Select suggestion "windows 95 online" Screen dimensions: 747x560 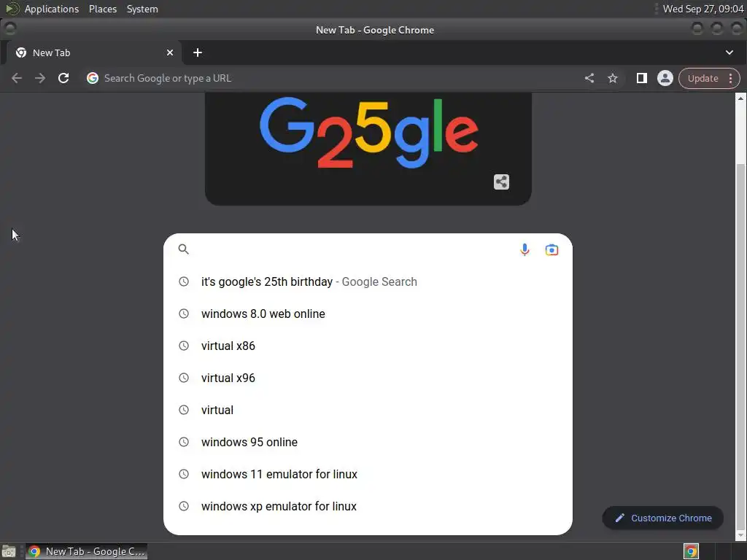pos(368,442)
